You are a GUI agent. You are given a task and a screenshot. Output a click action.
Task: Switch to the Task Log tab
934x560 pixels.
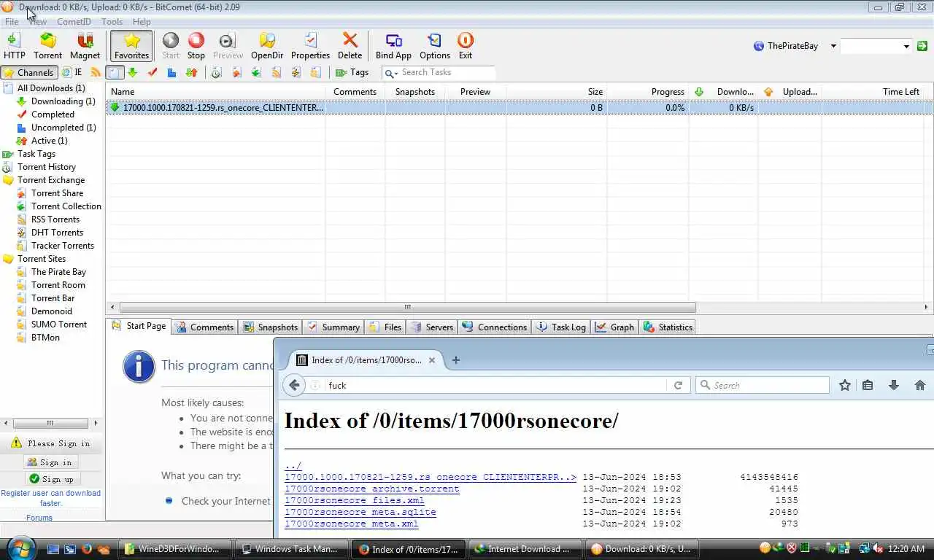[561, 327]
